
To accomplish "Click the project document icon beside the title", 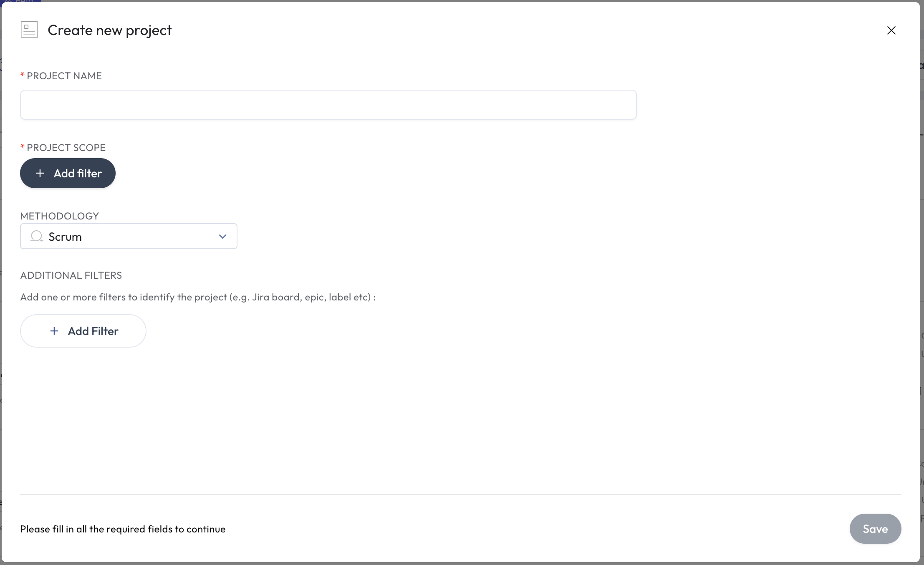I will (29, 30).
